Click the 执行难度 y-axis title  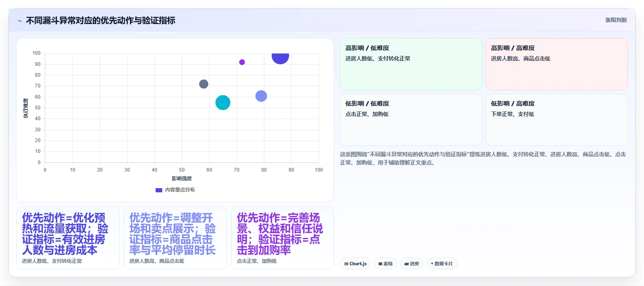[26, 108]
